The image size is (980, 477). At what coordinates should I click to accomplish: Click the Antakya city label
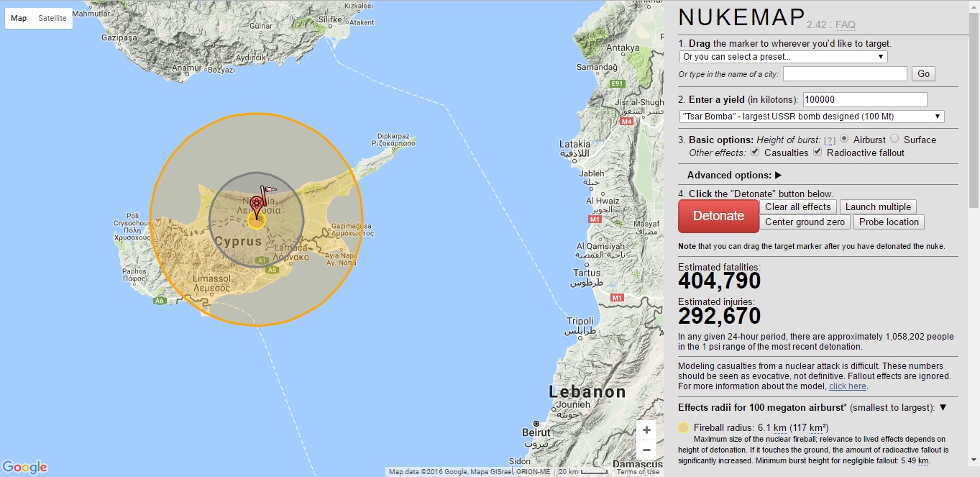623,48
